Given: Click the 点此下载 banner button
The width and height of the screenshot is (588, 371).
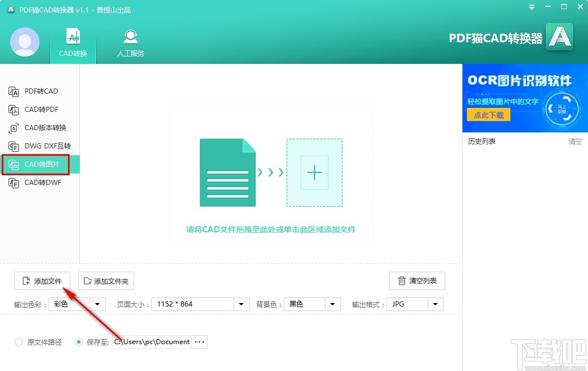Looking at the screenshot, I should (489, 115).
